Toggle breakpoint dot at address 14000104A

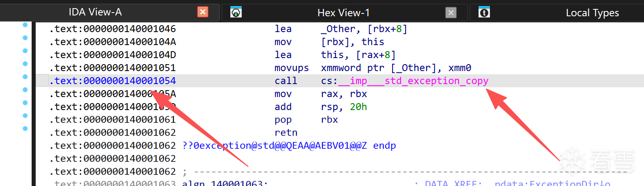click(25, 38)
